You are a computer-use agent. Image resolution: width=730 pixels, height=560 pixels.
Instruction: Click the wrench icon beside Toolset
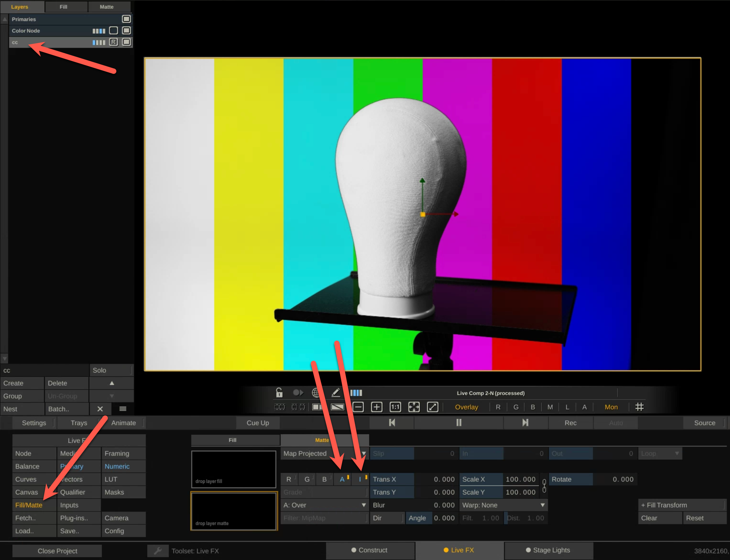click(158, 551)
